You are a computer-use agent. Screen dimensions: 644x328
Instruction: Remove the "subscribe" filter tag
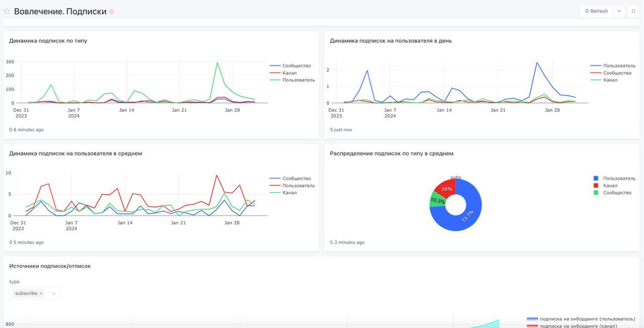(41, 293)
